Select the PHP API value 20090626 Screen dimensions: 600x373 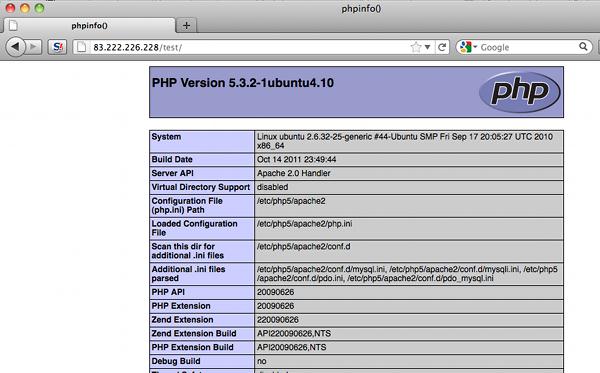pos(276,292)
